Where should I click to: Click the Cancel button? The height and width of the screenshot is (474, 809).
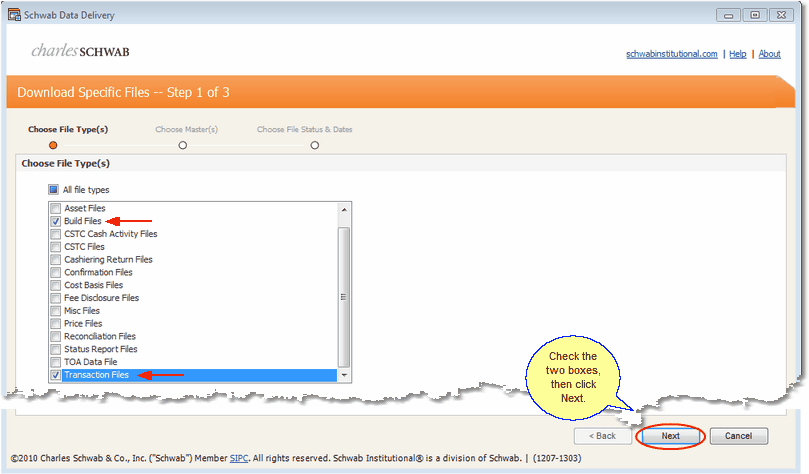pos(738,436)
